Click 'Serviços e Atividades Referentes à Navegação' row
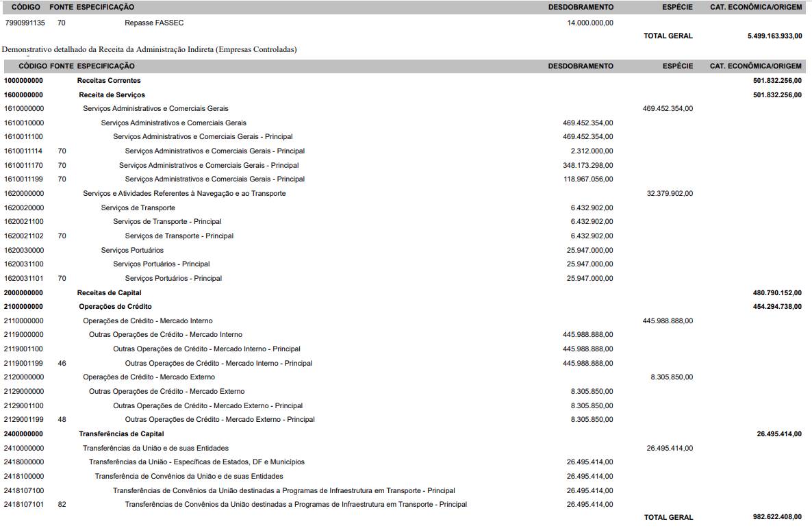Image resolution: width=812 pixels, height=528 pixels. click(x=184, y=193)
